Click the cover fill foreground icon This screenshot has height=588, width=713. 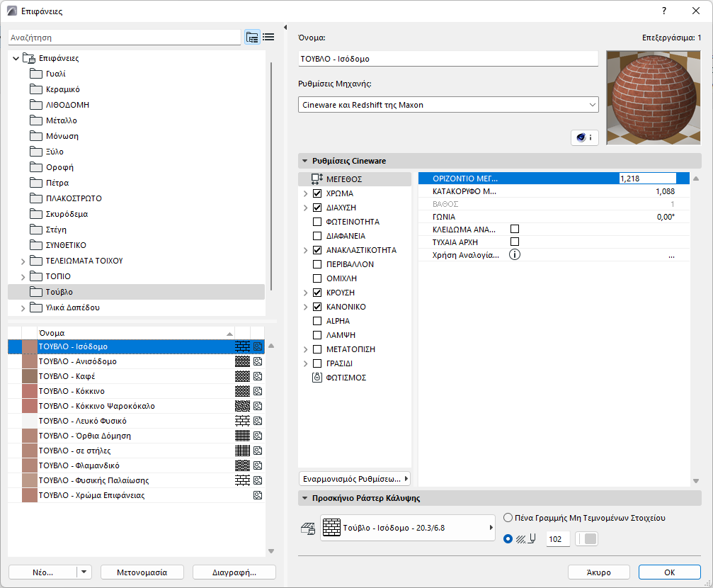point(308,528)
